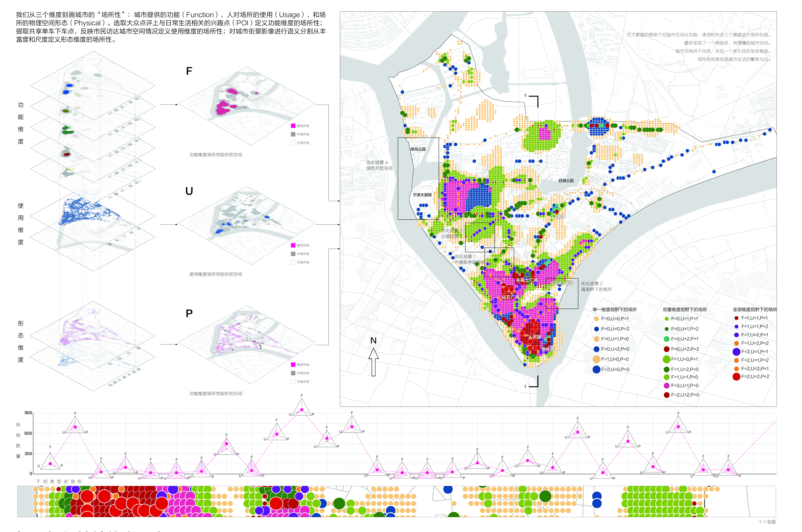Click the large letter F heading
This screenshot has width=802, height=532.
click(189, 71)
